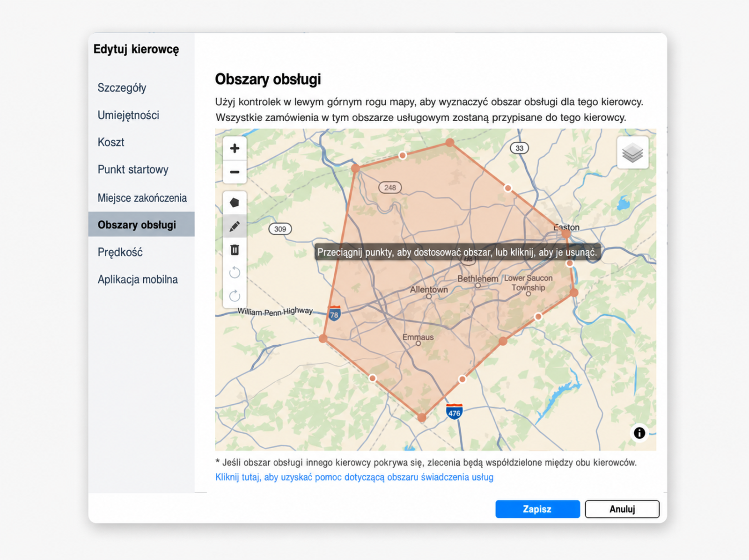Click the route 33 shield

(519, 148)
